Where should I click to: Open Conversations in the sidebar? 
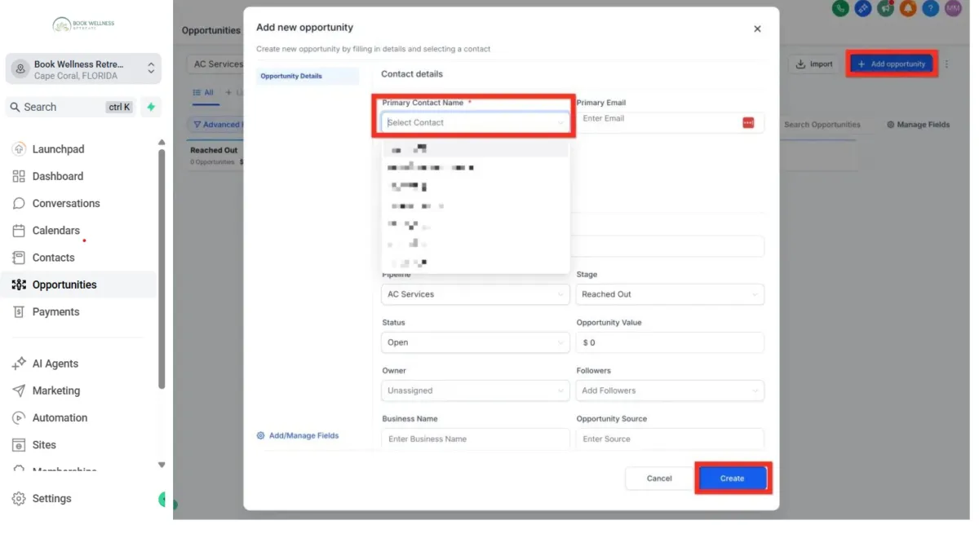click(65, 203)
